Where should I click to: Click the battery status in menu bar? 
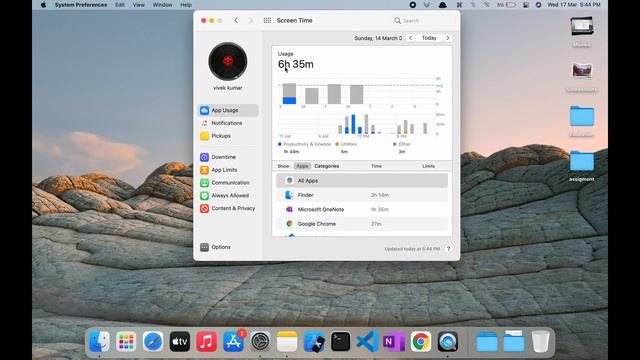point(507,5)
